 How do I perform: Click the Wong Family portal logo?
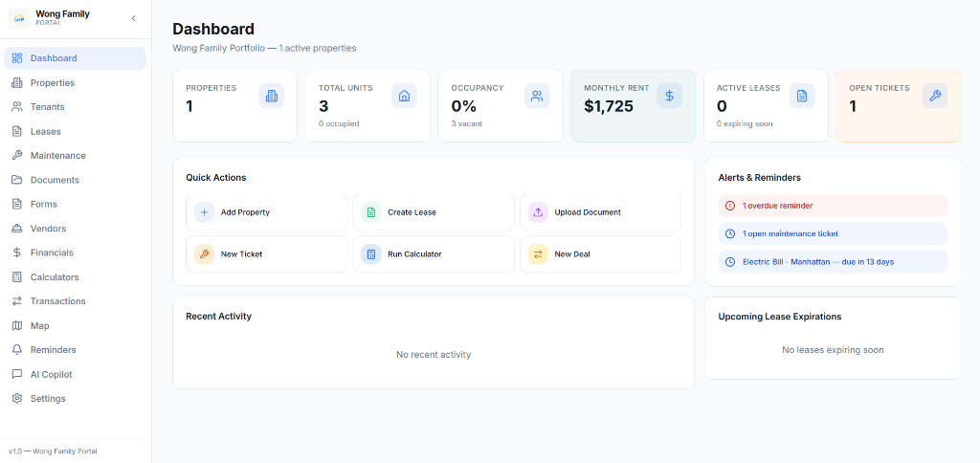19,18
